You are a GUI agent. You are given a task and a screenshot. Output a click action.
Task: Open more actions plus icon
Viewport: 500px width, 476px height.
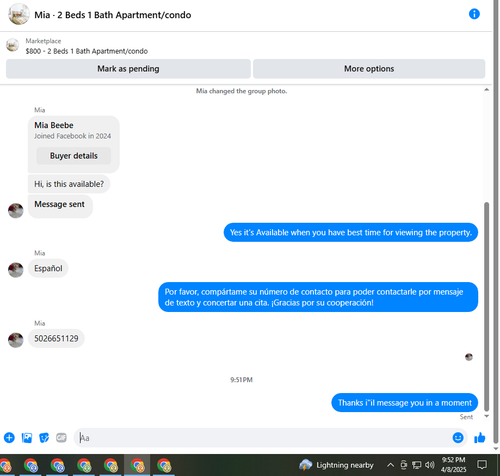(9, 438)
